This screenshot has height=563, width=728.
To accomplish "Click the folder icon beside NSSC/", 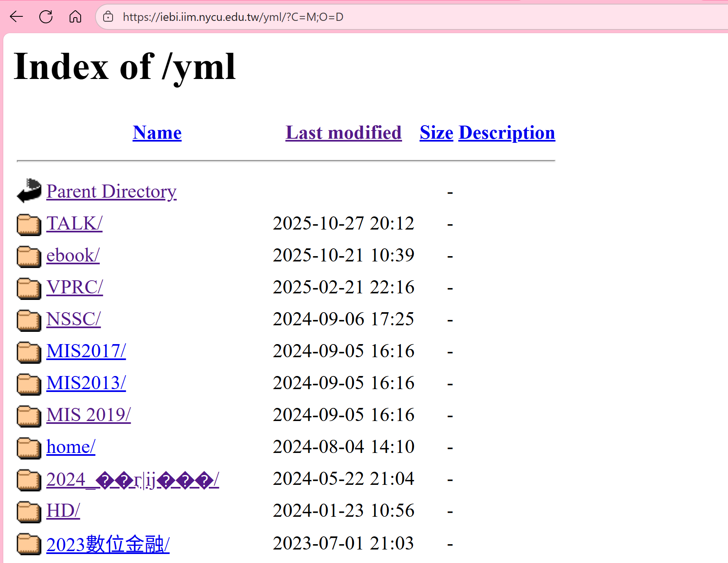I will click(29, 320).
